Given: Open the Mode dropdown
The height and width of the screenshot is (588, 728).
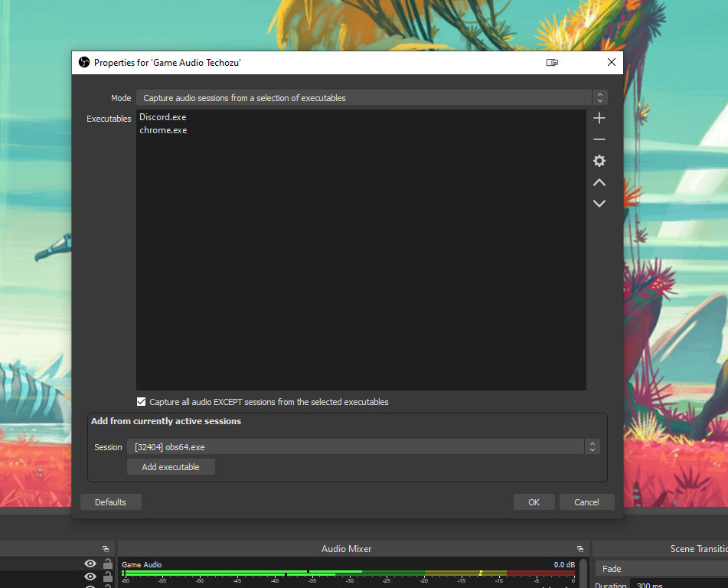Looking at the screenshot, I should point(372,97).
